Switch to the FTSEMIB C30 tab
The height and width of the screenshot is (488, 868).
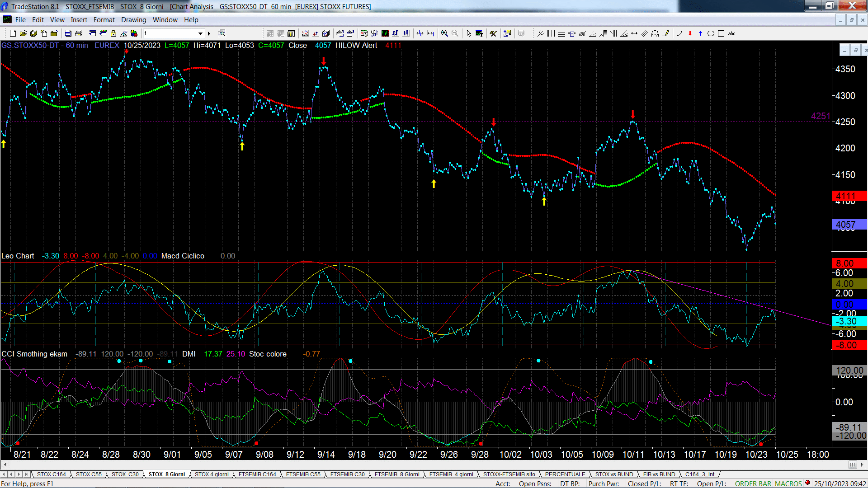(347, 474)
